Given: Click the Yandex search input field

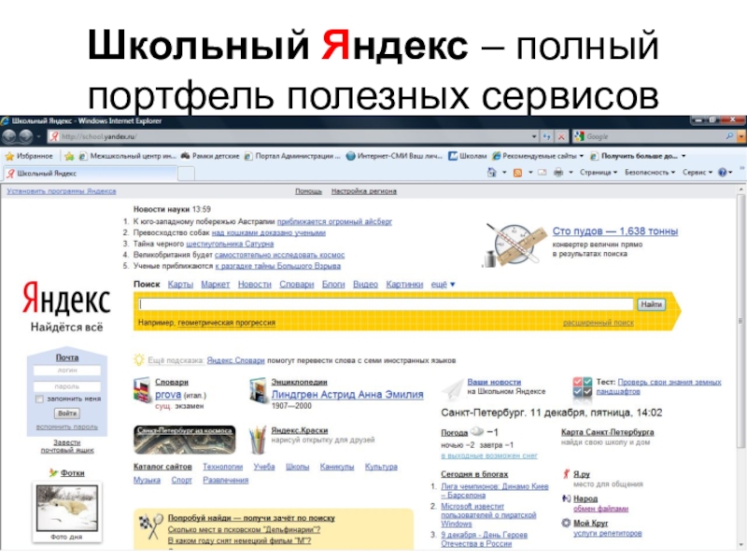Looking at the screenshot, I should point(386,304).
